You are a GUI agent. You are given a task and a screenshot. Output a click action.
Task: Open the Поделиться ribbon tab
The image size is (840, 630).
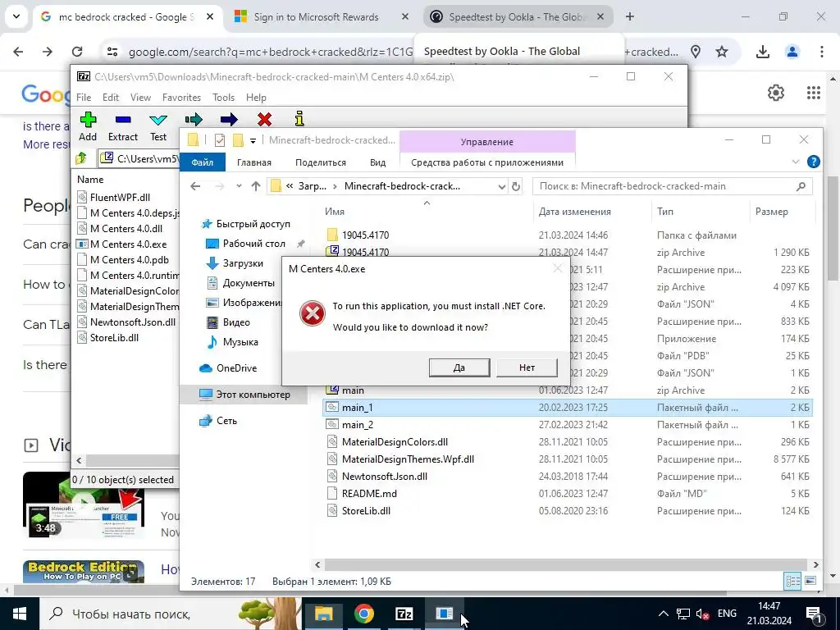point(321,162)
